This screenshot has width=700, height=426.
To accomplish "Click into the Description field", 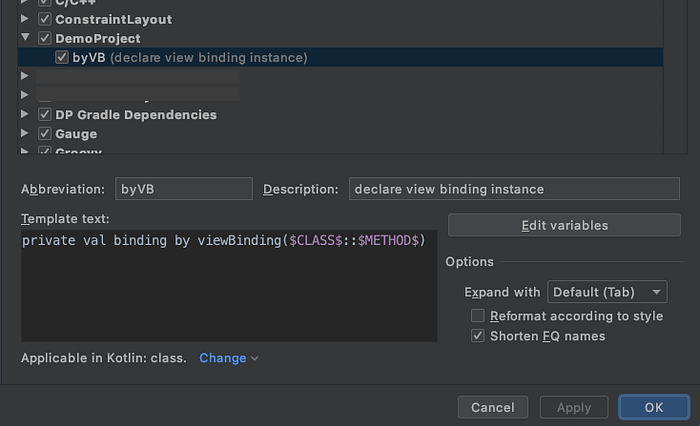I will click(x=513, y=189).
